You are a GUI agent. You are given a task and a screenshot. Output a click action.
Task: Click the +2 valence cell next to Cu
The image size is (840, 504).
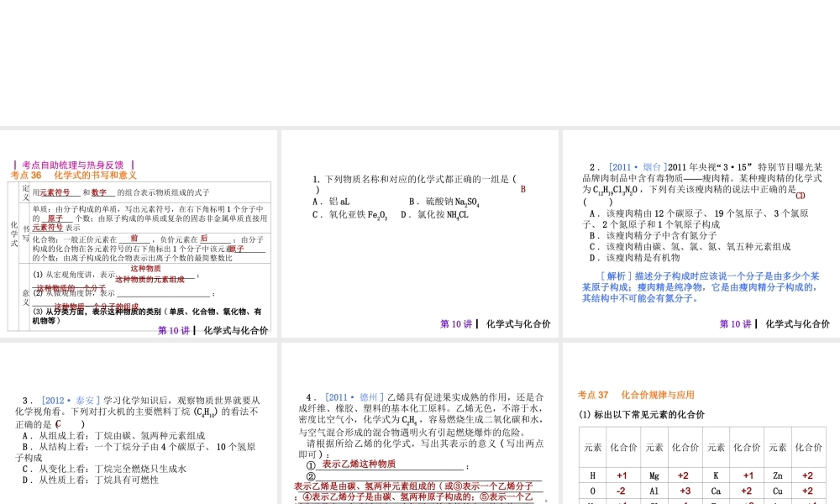click(807, 491)
